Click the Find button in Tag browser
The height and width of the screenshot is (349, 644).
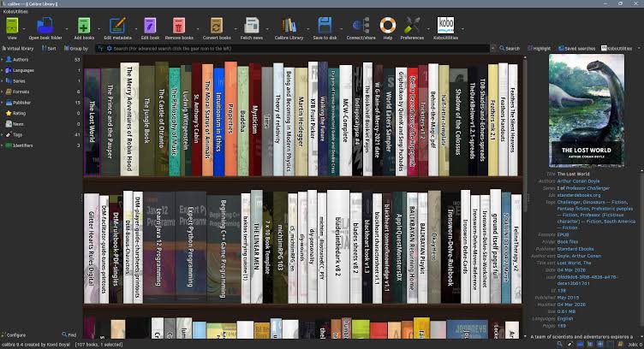pyautogui.click(x=69, y=335)
